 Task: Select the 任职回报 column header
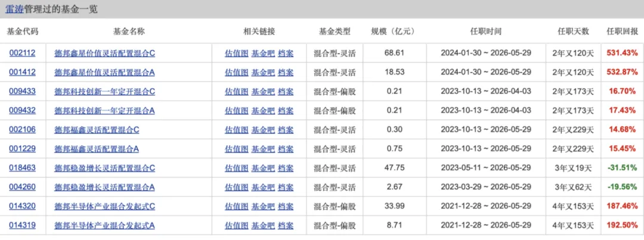pos(622,31)
